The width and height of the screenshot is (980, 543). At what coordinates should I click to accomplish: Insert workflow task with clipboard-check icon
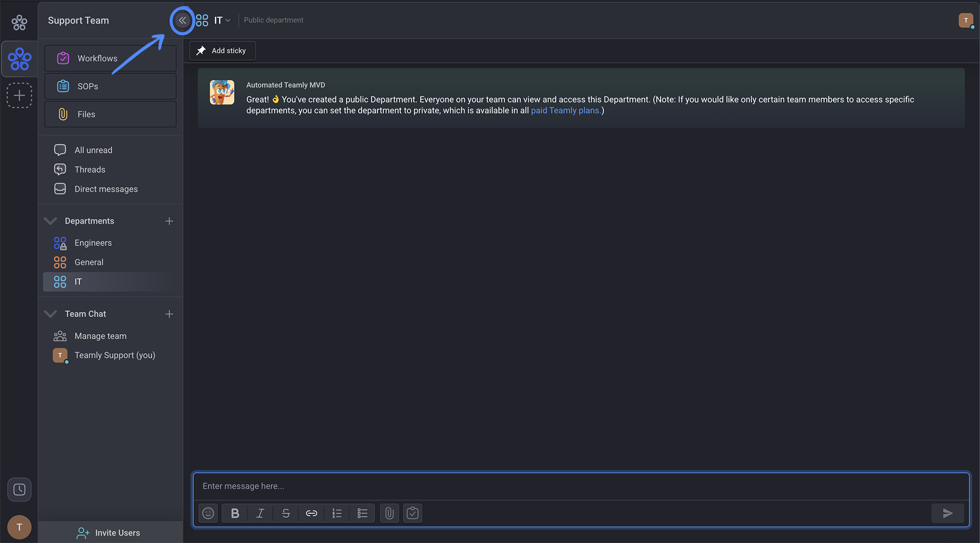tap(413, 513)
